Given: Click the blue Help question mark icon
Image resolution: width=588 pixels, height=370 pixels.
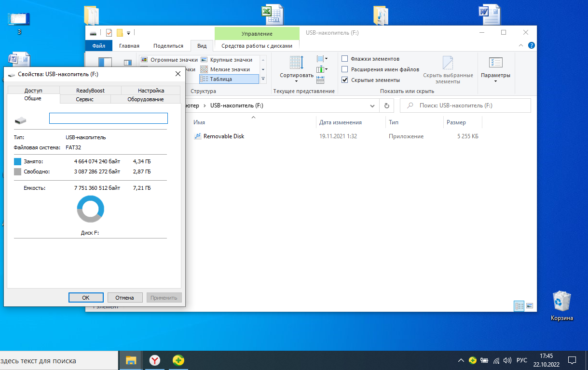Looking at the screenshot, I should 531,46.
